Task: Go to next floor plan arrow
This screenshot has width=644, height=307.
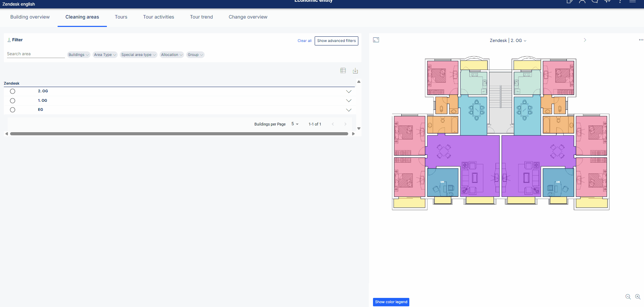Action: point(585,40)
